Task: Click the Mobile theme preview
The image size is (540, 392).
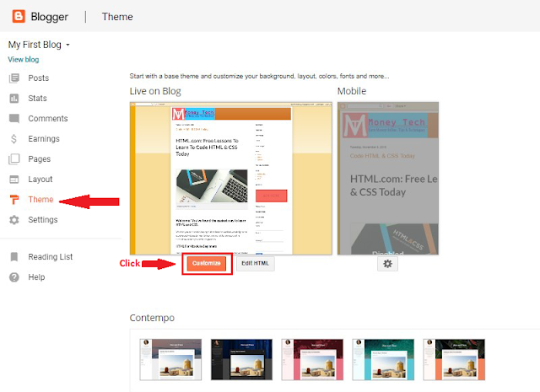Action: pyautogui.click(x=388, y=178)
